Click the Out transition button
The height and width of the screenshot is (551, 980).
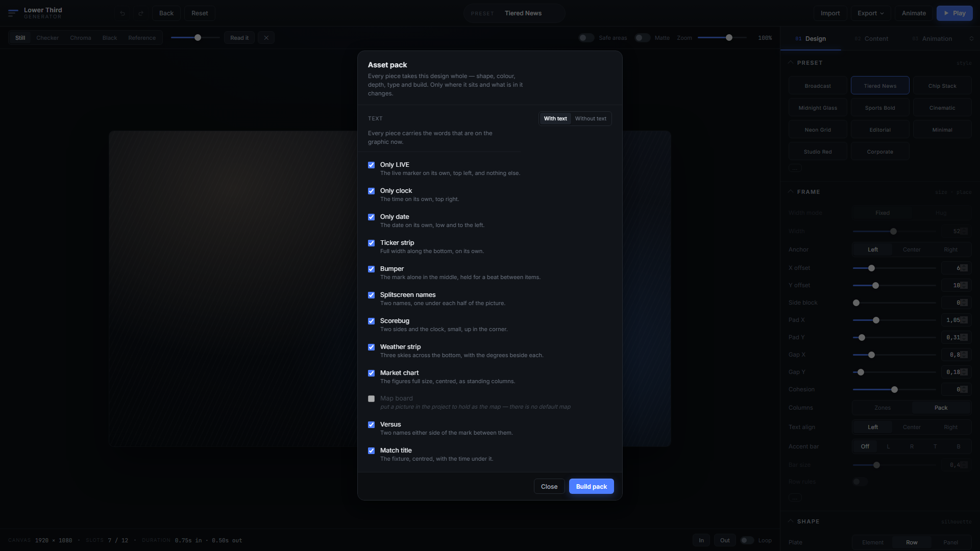[725, 540]
